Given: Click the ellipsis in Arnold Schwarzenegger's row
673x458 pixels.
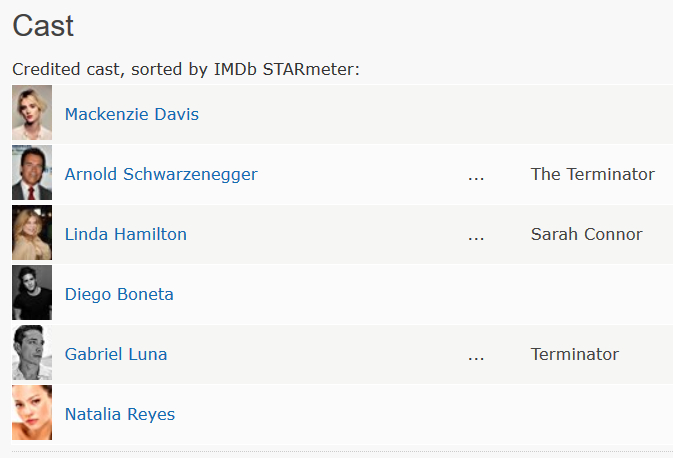Looking at the screenshot, I should (476, 176).
